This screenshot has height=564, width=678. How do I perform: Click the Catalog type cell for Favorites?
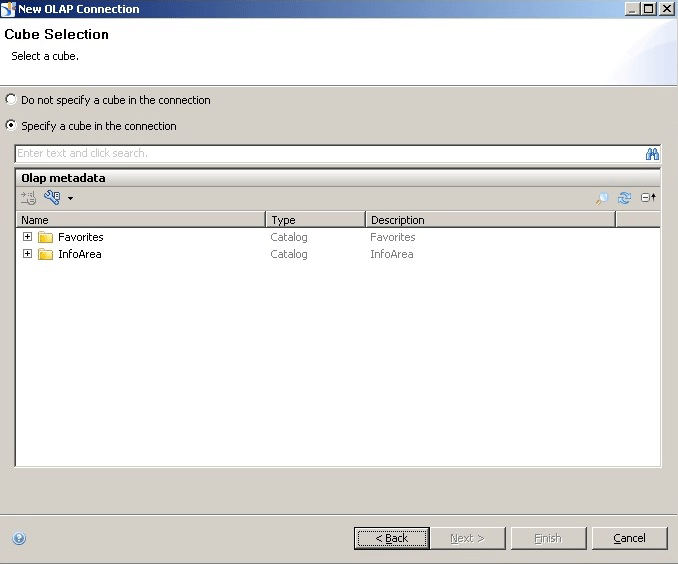(x=289, y=237)
